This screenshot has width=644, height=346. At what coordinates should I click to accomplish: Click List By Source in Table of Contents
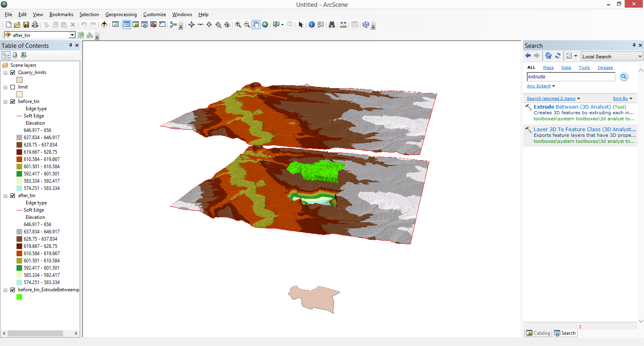[15, 56]
